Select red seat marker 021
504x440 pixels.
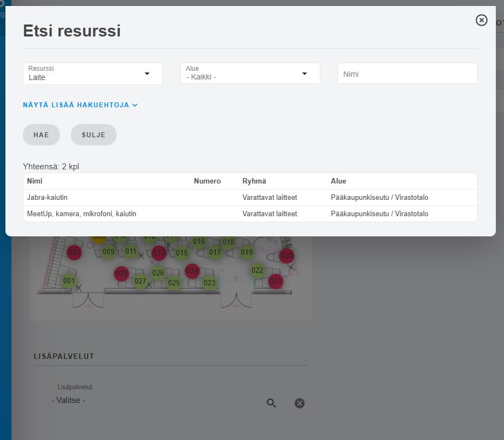pyautogui.click(x=276, y=282)
